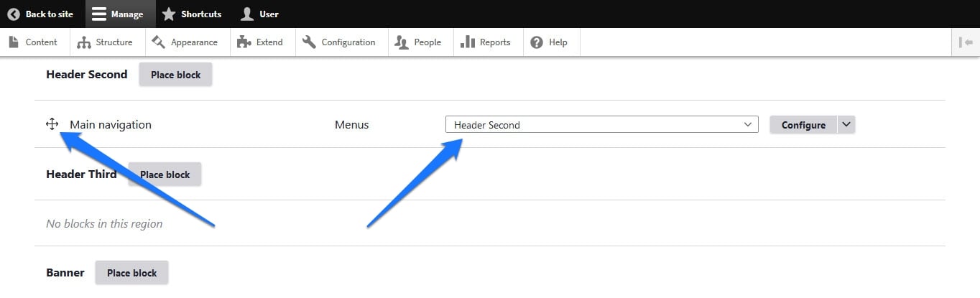Screen dimensions: 980x298
Task: Click the Configure button for Main navigation
Action: click(803, 124)
